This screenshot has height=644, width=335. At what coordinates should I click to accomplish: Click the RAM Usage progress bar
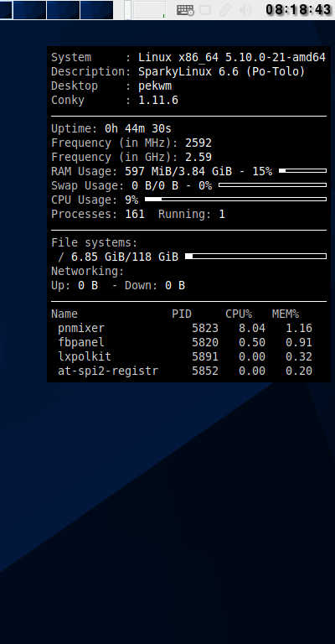click(302, 171)
